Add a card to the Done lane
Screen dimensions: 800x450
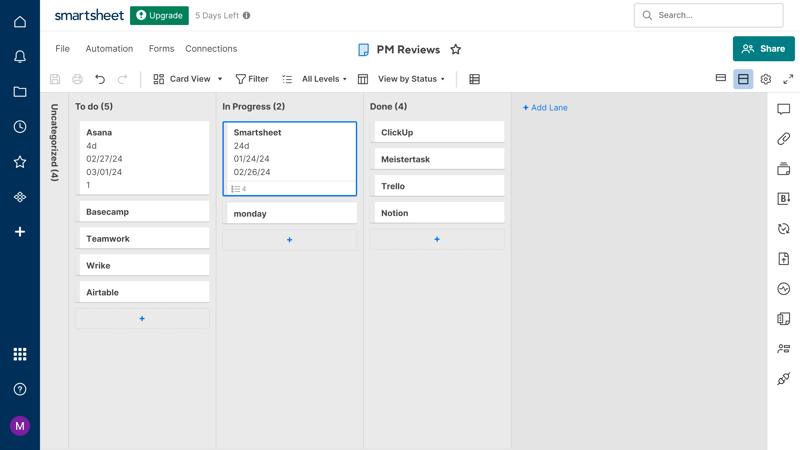coord(437,239)
